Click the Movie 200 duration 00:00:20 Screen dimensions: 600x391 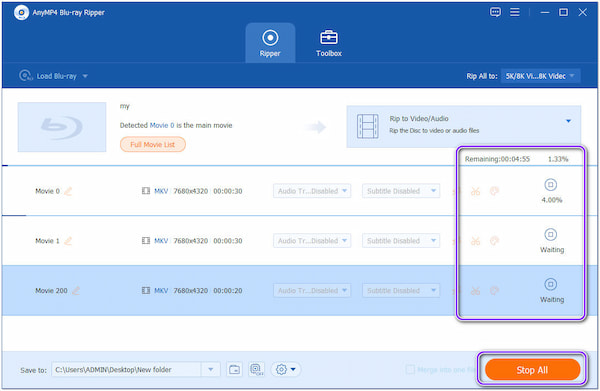point(228,290)
